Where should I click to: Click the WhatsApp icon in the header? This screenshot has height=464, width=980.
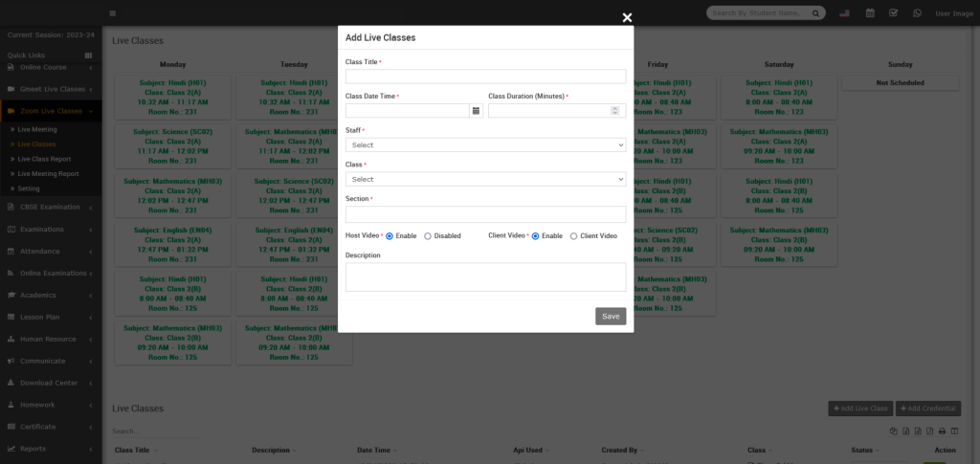[918, 13]
